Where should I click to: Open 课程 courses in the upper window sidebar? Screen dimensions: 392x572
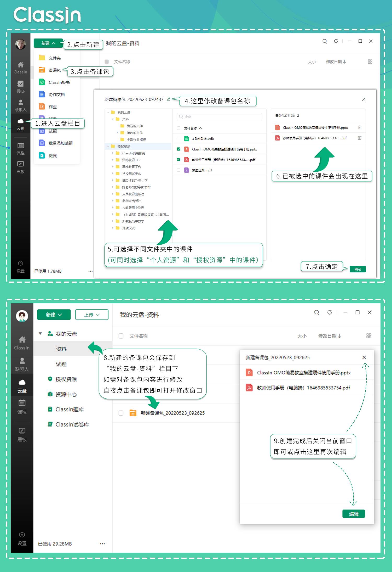[x=20, y=148]
